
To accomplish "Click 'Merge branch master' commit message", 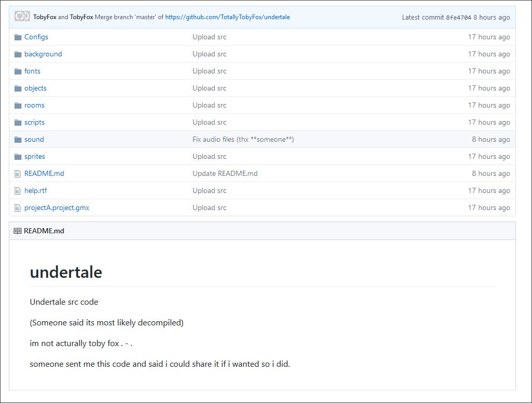I will point(129,17).
